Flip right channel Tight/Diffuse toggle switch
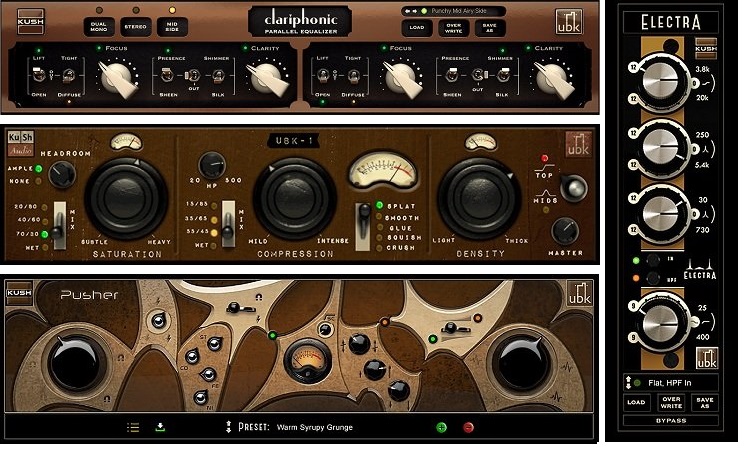Viewport: 744px width, 450px height. (353, 75)
